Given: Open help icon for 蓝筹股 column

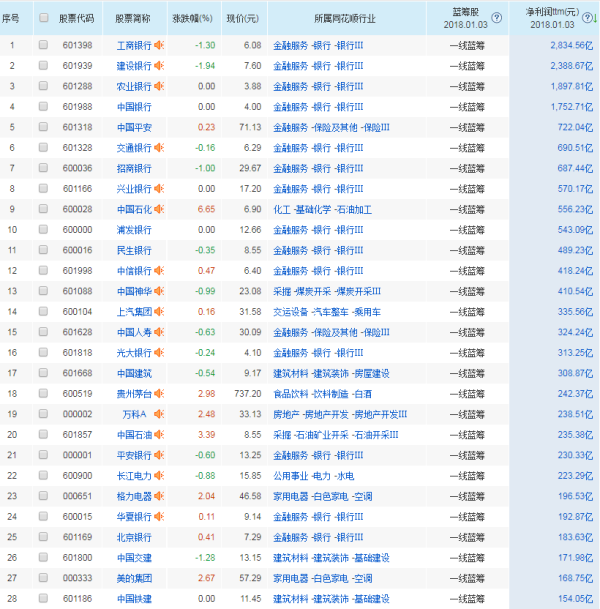Looking at the screenshot, I should point(496,18).
